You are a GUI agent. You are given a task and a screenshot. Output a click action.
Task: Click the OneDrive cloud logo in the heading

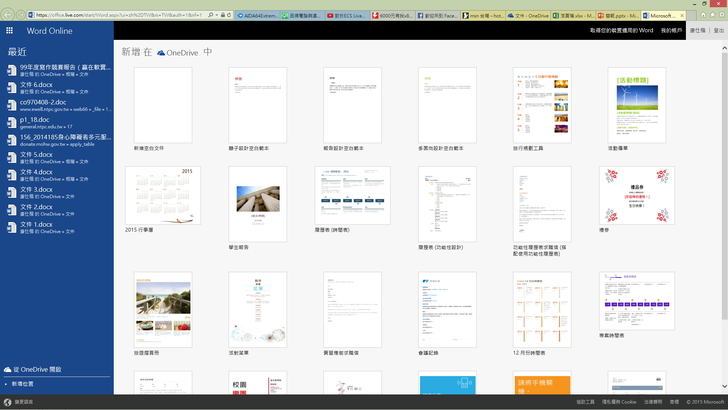161,52
